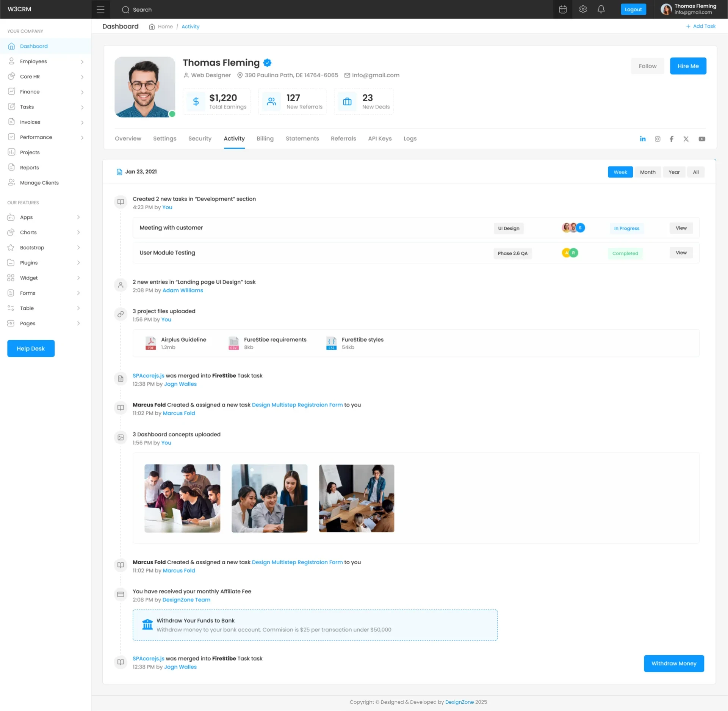The height and width of the screenshot is (711, 728).
Task: Click the Withdraw Money button
Action: coord(673,664)
